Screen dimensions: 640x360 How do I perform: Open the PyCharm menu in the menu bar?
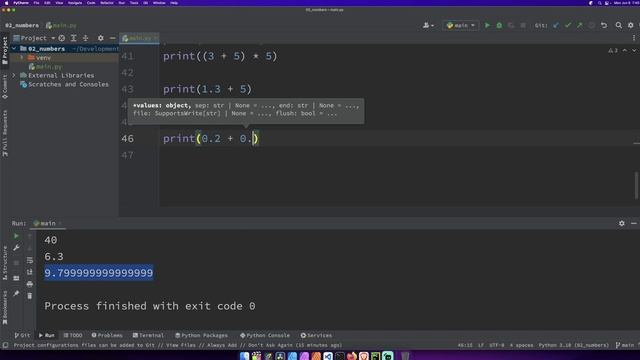pyautogui.click(x=21, y=3)
